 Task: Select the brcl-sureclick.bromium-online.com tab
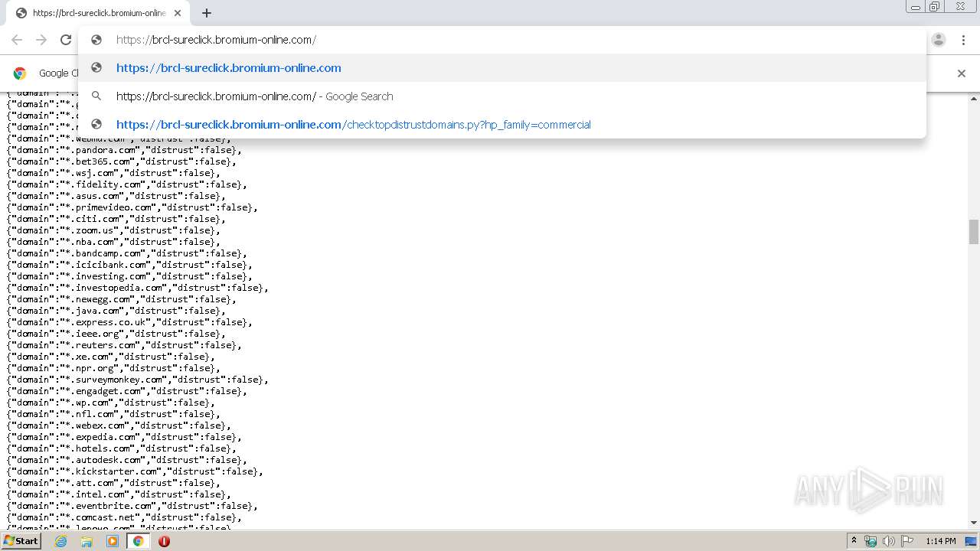(98, 13)
